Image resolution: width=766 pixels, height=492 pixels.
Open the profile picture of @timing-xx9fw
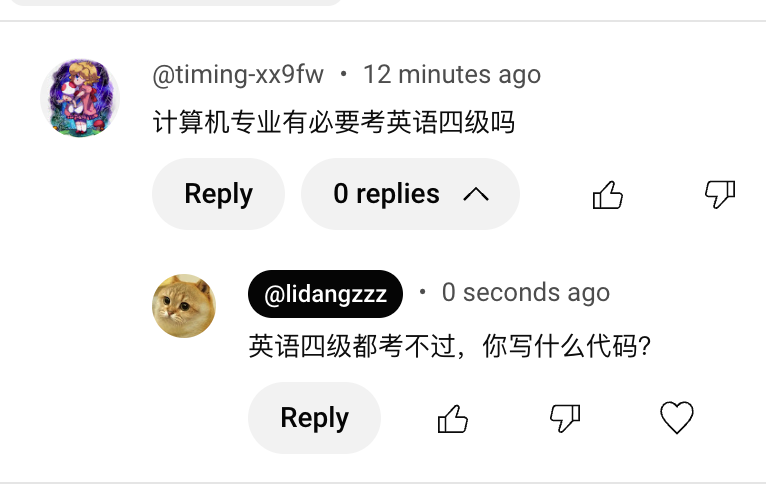80,98
